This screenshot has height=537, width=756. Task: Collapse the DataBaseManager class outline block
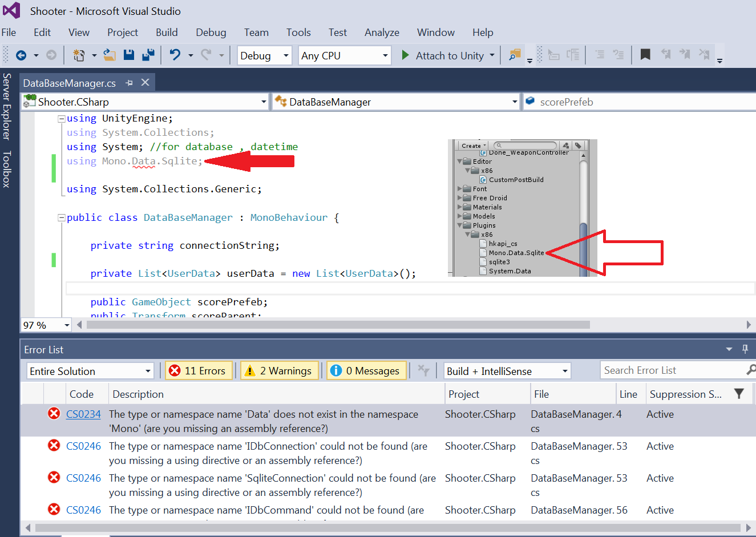point(61,218)
